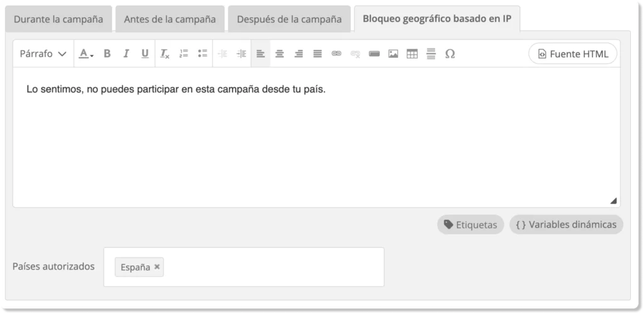Insert special character with the omega icon
This screenshot has width=644, height=314.
[x=450, y=54]
